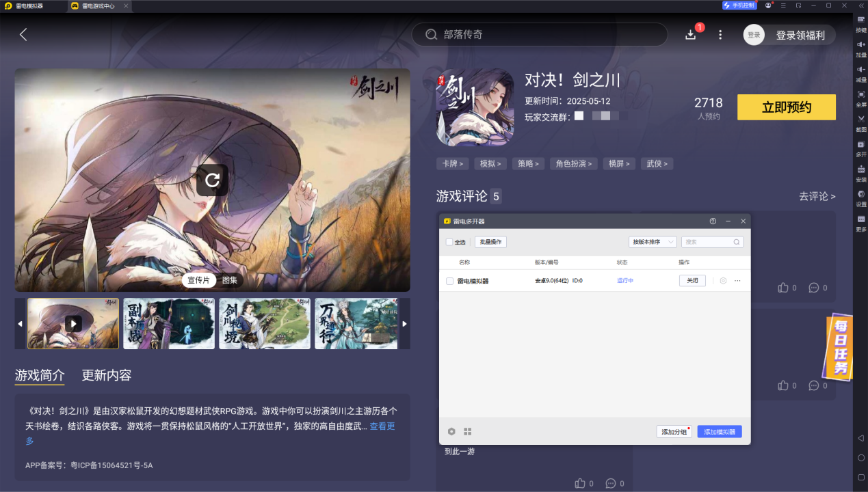
Task: Click the 登录 avatar circle
Action: (x=754, y=35)
